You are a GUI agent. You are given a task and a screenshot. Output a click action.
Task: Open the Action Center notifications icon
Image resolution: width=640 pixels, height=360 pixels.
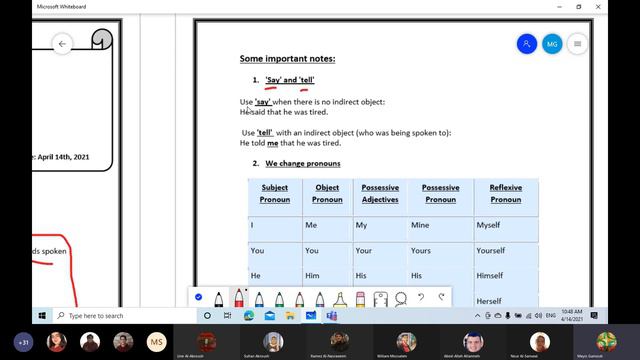(594, 316)
